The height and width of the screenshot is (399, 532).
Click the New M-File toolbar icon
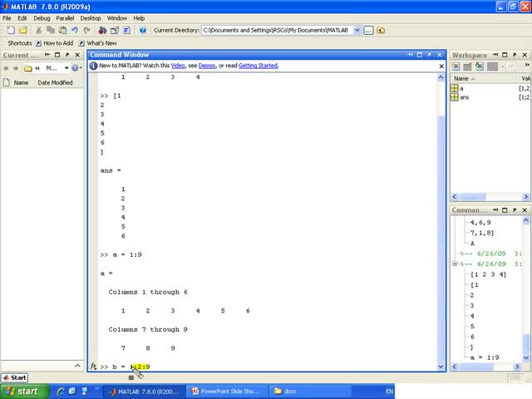[x=11, y=30]
